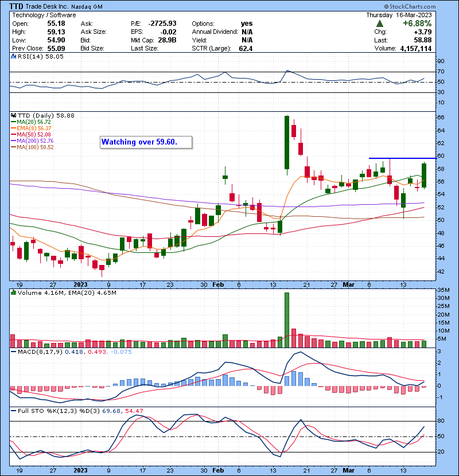Viewport: 459px width, 476px height.
Task: Click the latest green candle under the blue line
Action: tap(424, 175)
